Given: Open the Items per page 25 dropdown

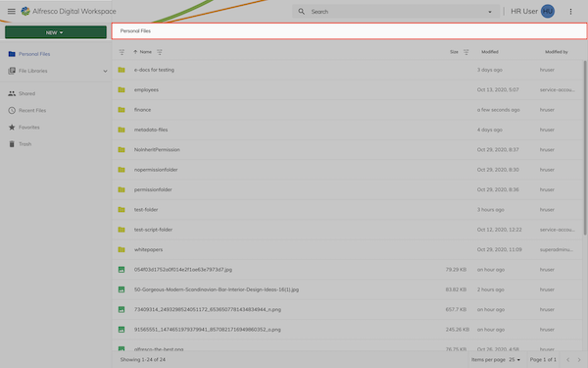Looking at the screenshot, I should click(x=514, y=360).
